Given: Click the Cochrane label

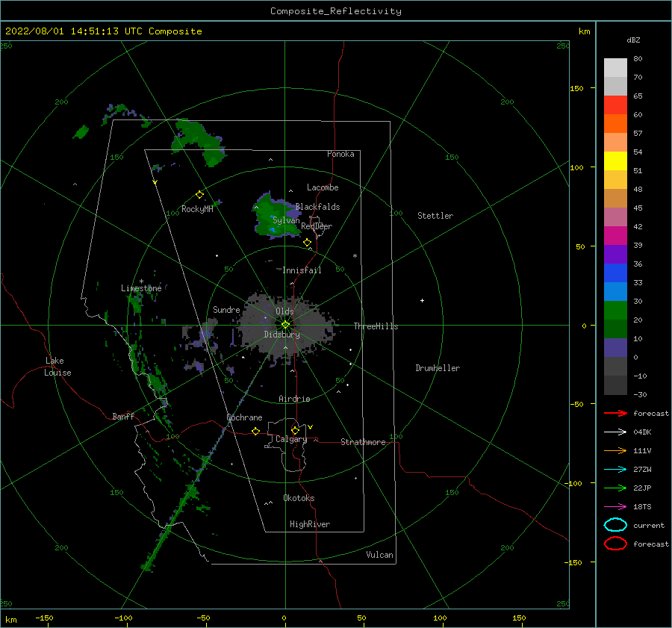Looking at the screenshot, I should (244, 417).
